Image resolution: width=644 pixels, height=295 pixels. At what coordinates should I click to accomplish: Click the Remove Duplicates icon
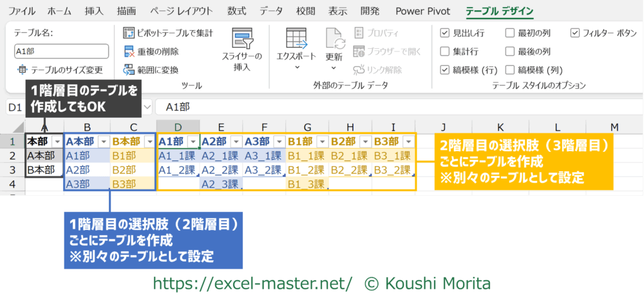(128, 51)
